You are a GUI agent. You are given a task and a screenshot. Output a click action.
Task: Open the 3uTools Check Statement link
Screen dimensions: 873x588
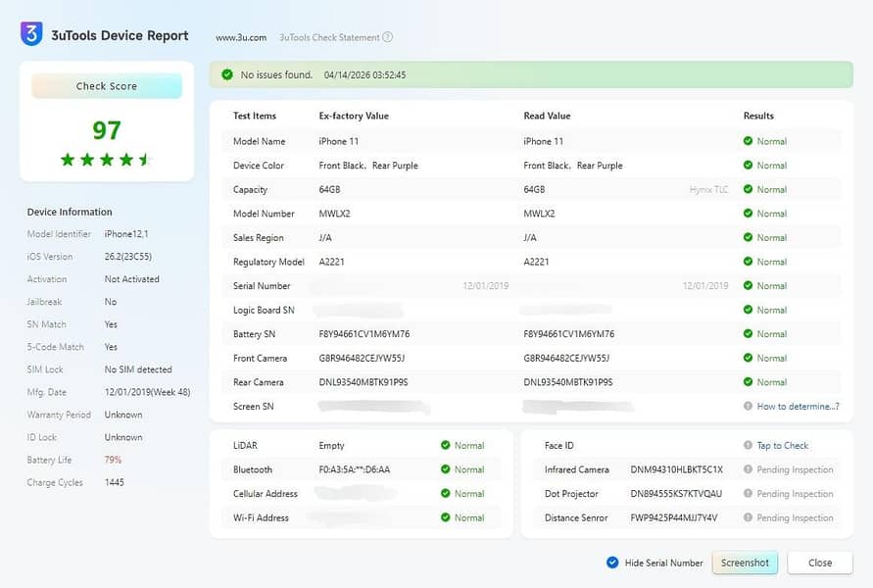coord(329,37)
